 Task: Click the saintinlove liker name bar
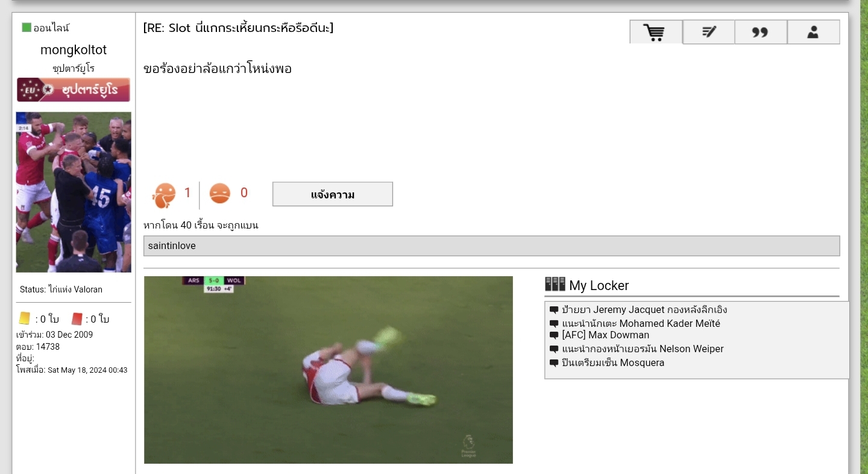pos(491,246)
